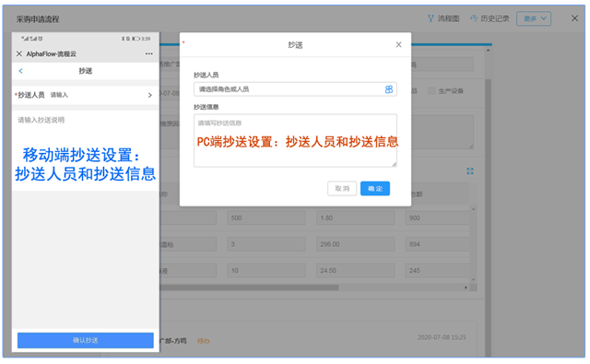
Task: Open the mobile three-dot more menu
Action: [x=149, y=53]
